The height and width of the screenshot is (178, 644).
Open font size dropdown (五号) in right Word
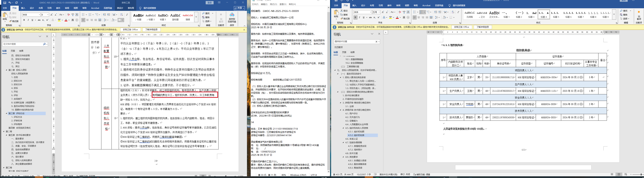point(379,12)
